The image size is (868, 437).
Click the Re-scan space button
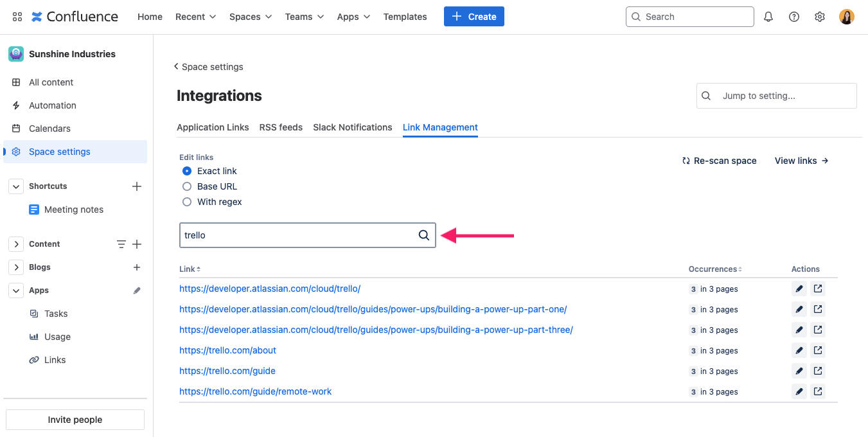(720, 161)
